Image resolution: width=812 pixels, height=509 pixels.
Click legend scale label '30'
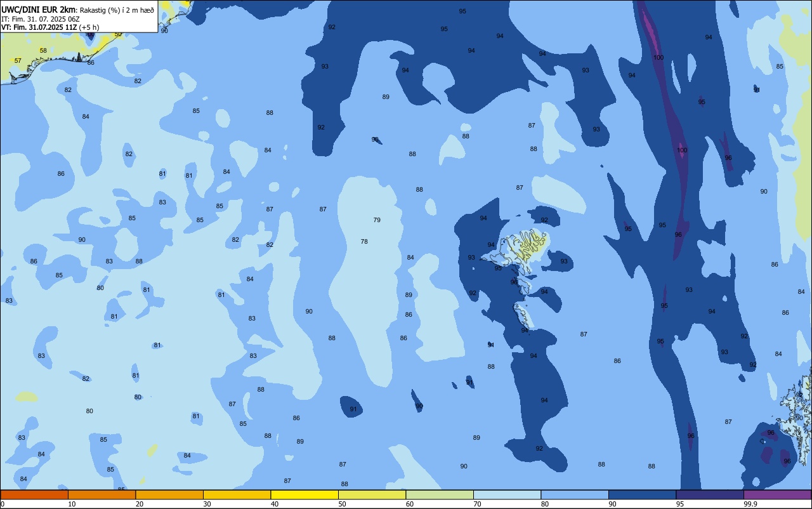[207, 504]
